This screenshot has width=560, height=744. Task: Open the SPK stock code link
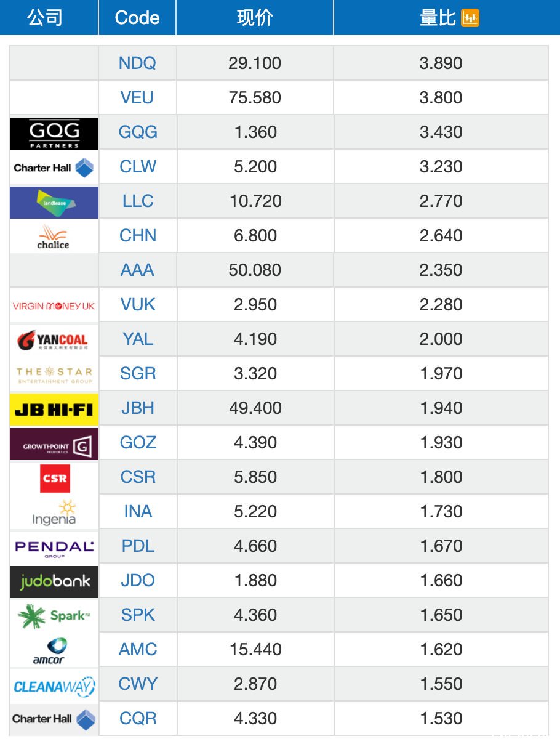tap(138, 615)
